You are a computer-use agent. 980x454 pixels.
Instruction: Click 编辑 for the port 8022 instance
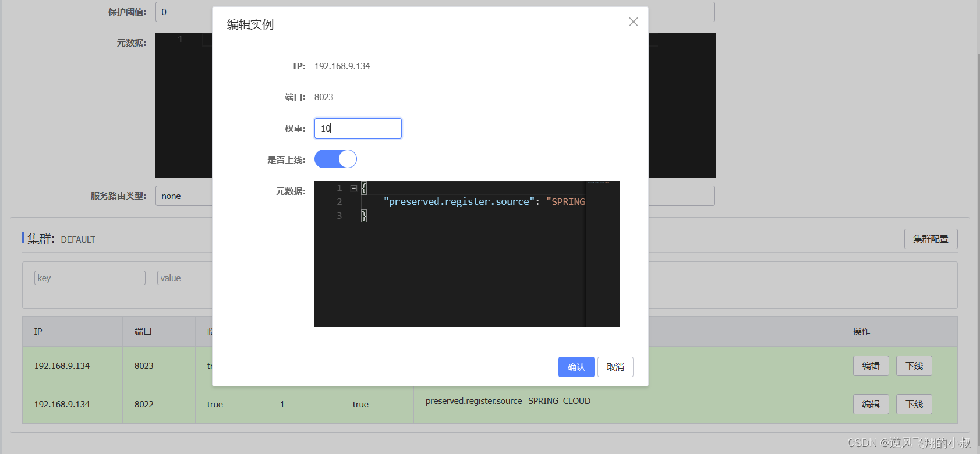[x=871, y=405]
